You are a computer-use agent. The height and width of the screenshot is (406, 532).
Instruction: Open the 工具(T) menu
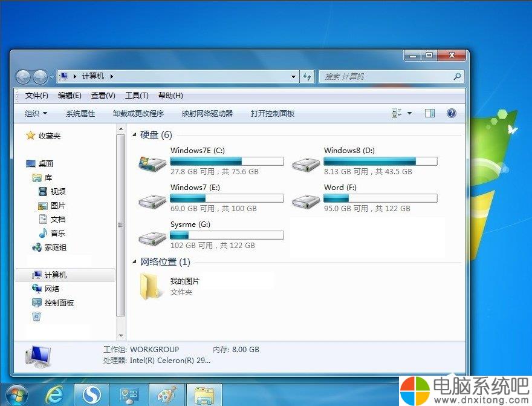[137, 96]
